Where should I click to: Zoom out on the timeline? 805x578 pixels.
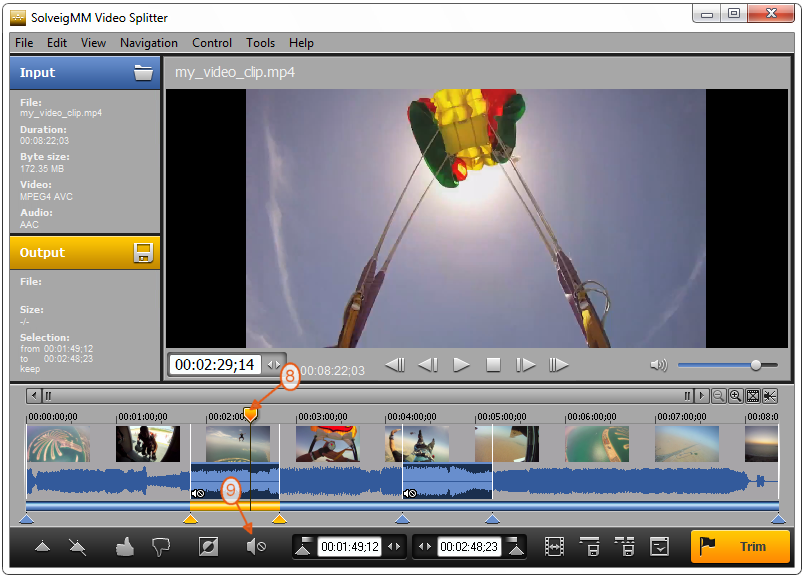718,396
